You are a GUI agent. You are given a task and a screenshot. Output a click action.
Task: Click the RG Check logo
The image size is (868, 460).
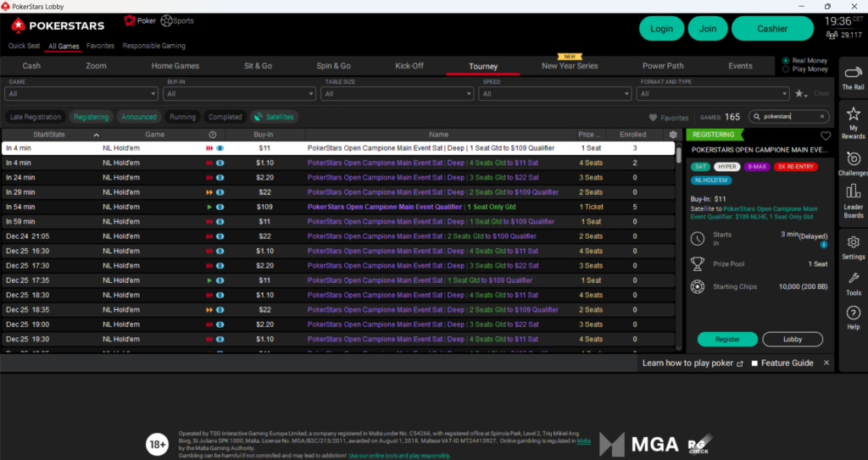(699, 445)
